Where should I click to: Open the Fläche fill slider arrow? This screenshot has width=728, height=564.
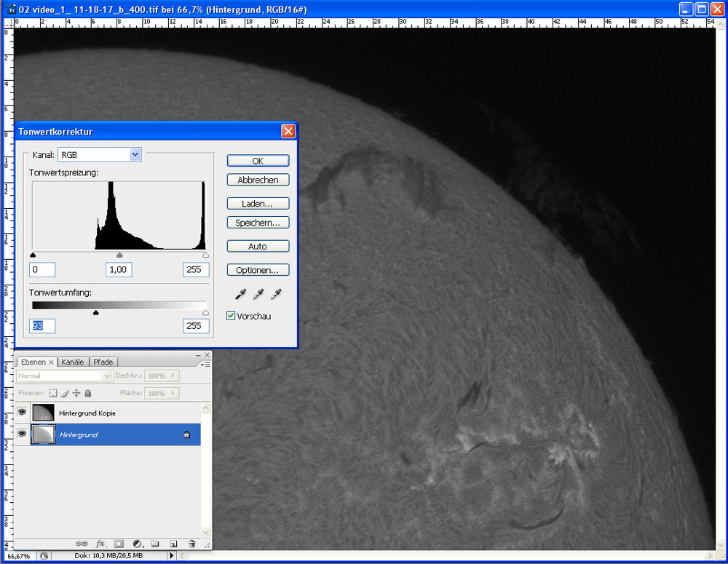coord(173,393)
